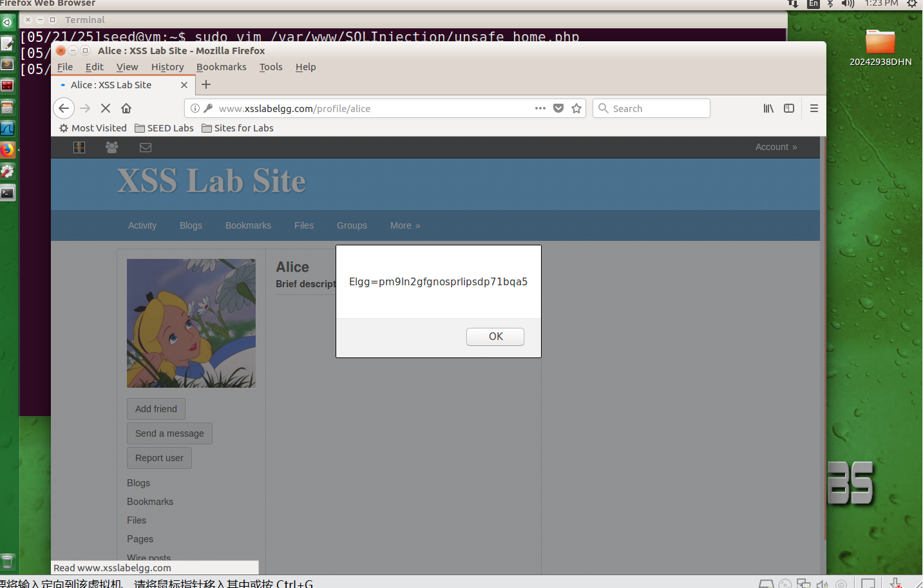The image size is (923, 588).
Task: Show site information icon in URL bar
Action: click(195, 108)
